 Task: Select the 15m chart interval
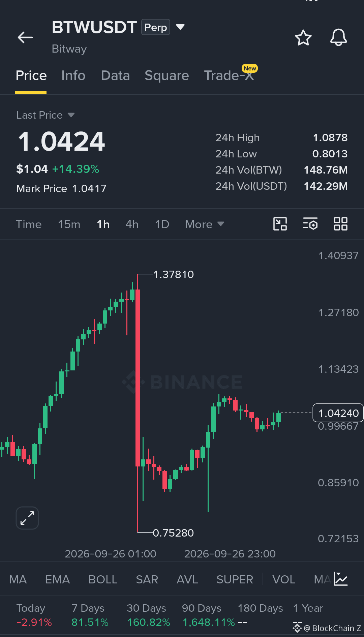tap(69, 224)
